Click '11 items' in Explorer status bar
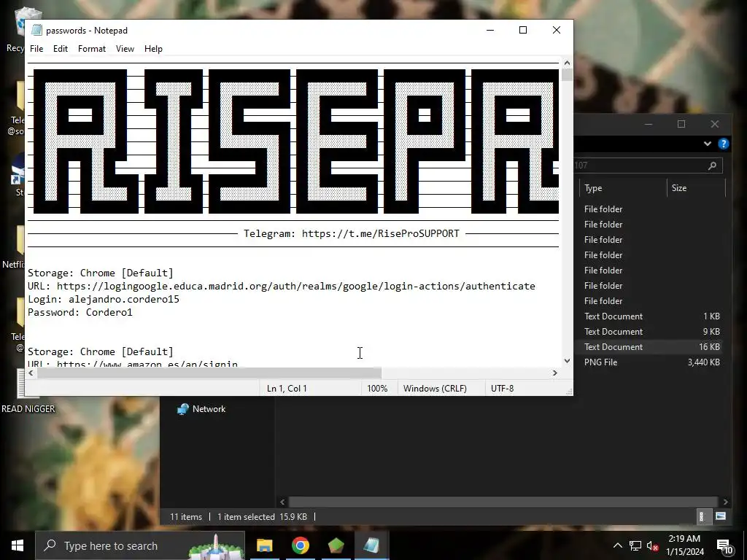The width and height of the screenshot is (747, 560). pos(186,517)
